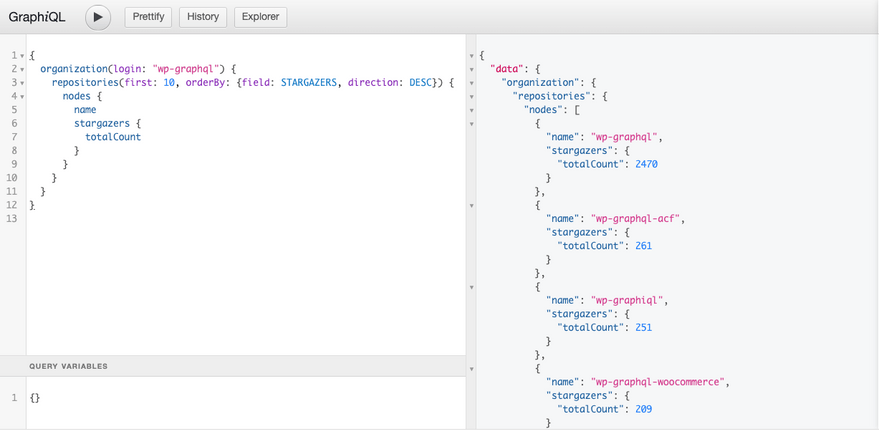Fold the "data" key in the results
This screenshot has height=431, width=879.
point(471,69)
